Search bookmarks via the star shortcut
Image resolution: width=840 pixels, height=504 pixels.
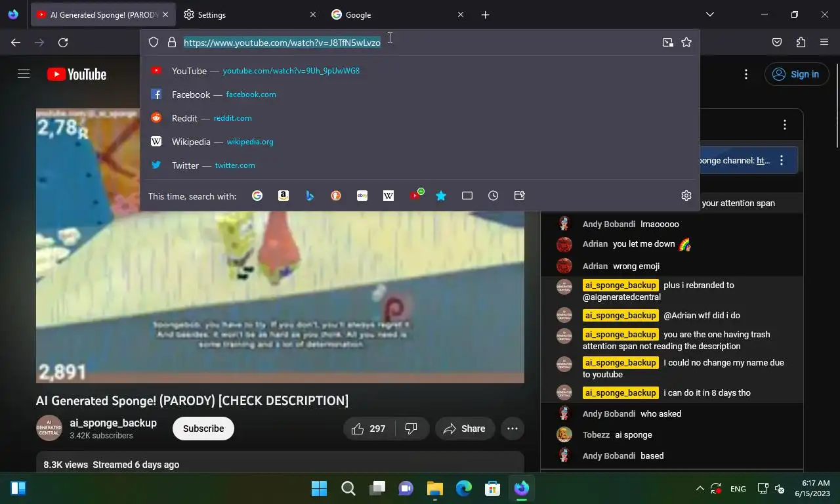[x=441, y=196]
